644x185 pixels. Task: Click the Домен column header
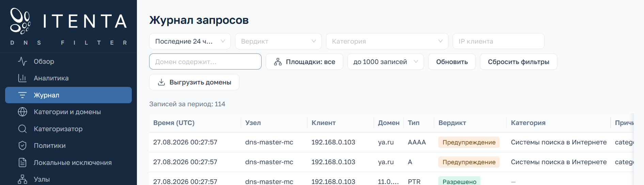point(389,123)
